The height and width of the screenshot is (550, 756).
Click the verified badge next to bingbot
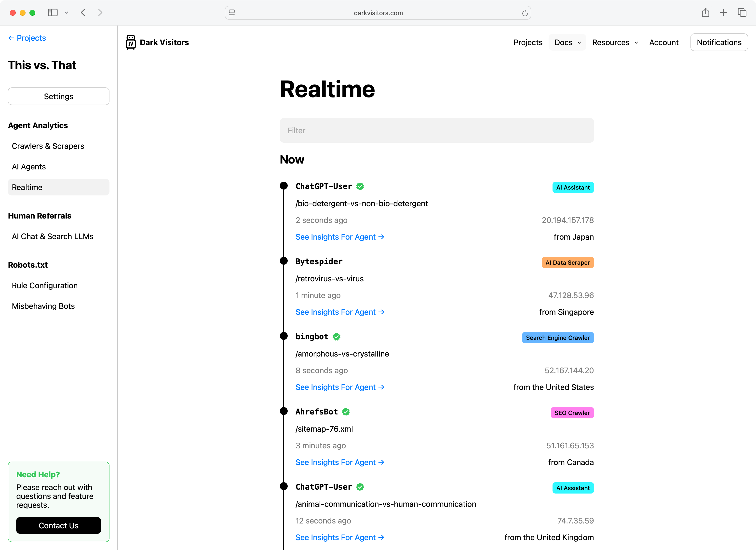tap(337, 337)
